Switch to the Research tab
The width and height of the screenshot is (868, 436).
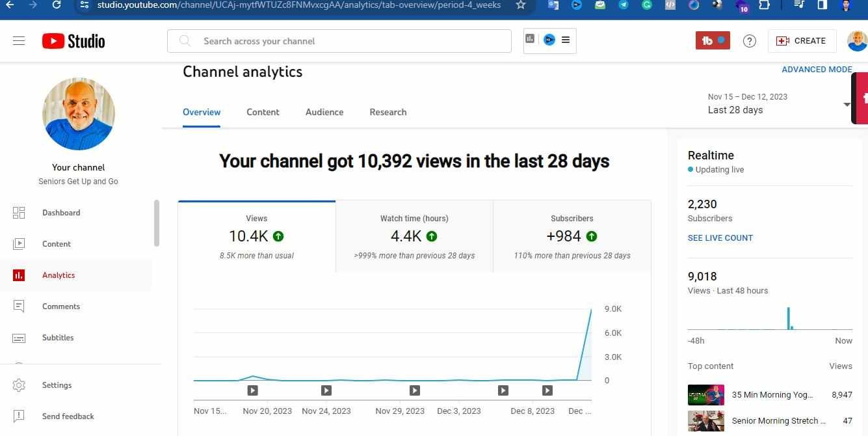388,112
